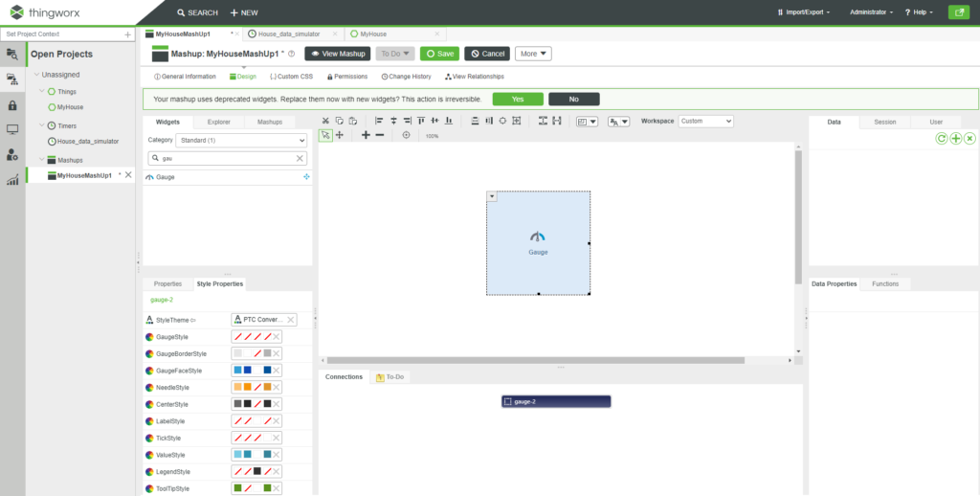Viewport: 980px width, 496px height.
Task: Open the Administrator user menu
Action: point(871,12)
